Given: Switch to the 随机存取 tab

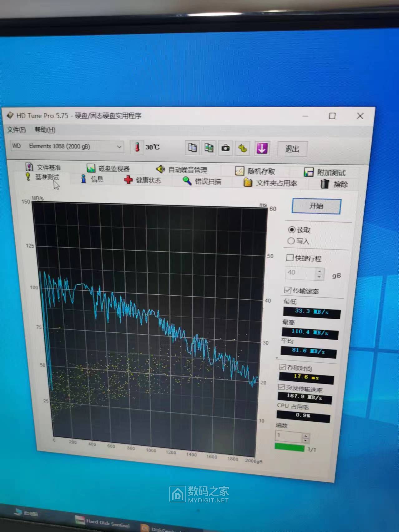Looking at the screenshot, I should click(x=255, y=171).
